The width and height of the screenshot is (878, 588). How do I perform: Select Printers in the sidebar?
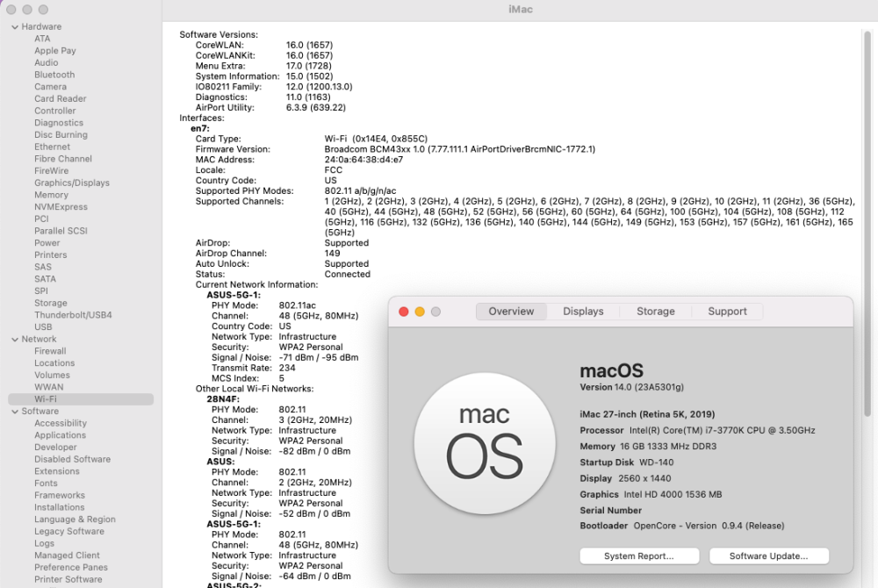(x=50, y=255)
